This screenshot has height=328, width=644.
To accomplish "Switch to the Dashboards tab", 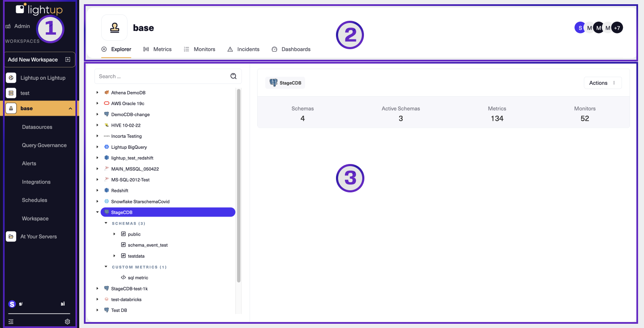I will coord(291,50).
